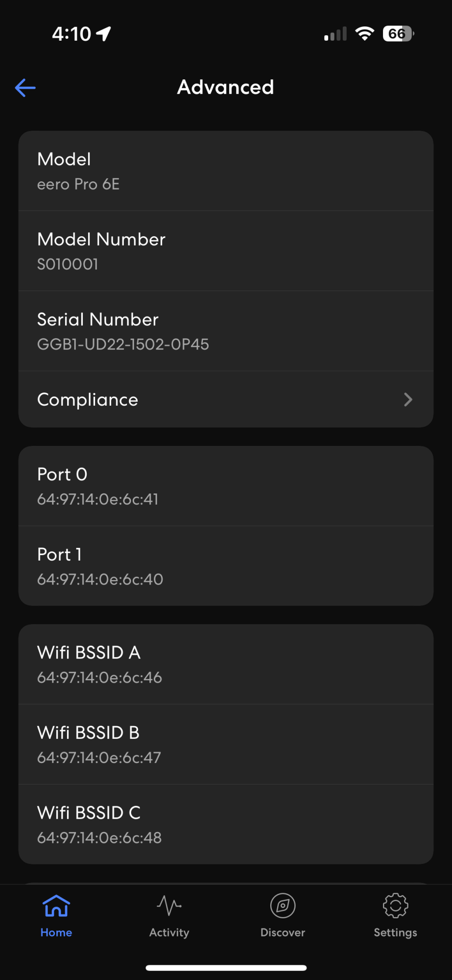Screen dimensions: 452x980
Task: Select the Model Number S010001 row
Action: pos(226,251)
